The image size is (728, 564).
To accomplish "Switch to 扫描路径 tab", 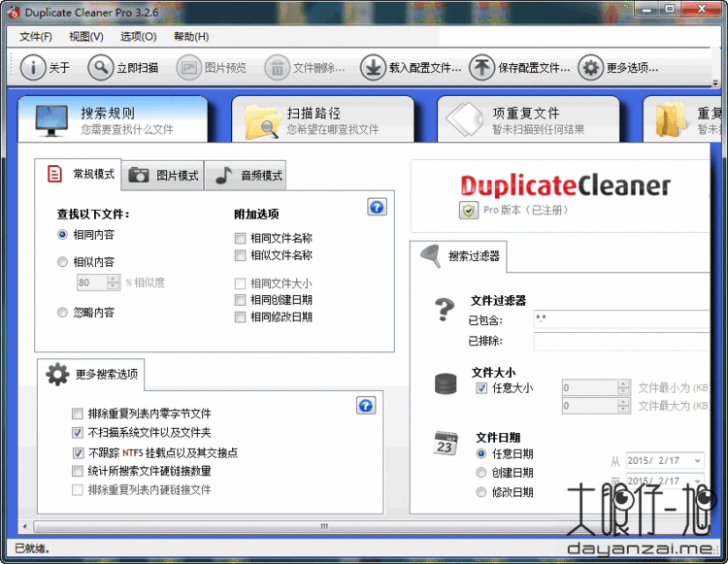I will pyautogui.click(x=322, y=119).
